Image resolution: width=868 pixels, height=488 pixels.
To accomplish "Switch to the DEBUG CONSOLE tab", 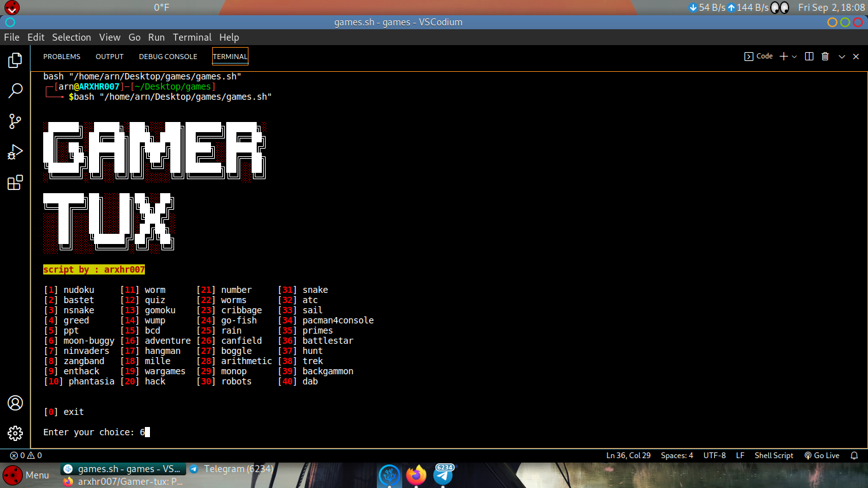I will [168, 57].
